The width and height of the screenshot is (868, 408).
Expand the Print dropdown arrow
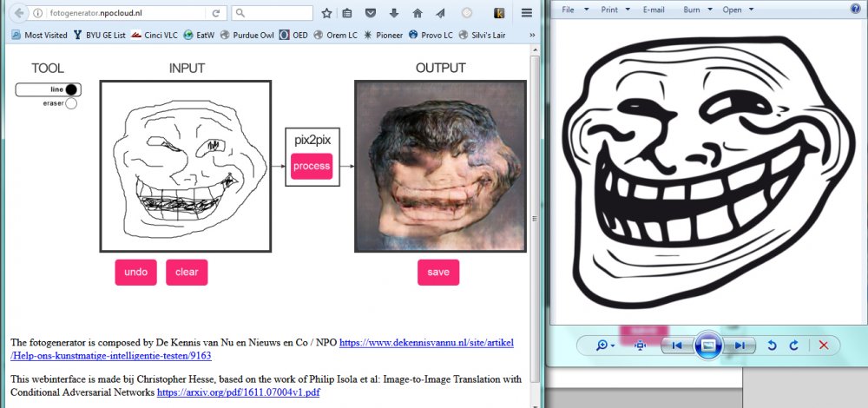click(x=628, y=10)
